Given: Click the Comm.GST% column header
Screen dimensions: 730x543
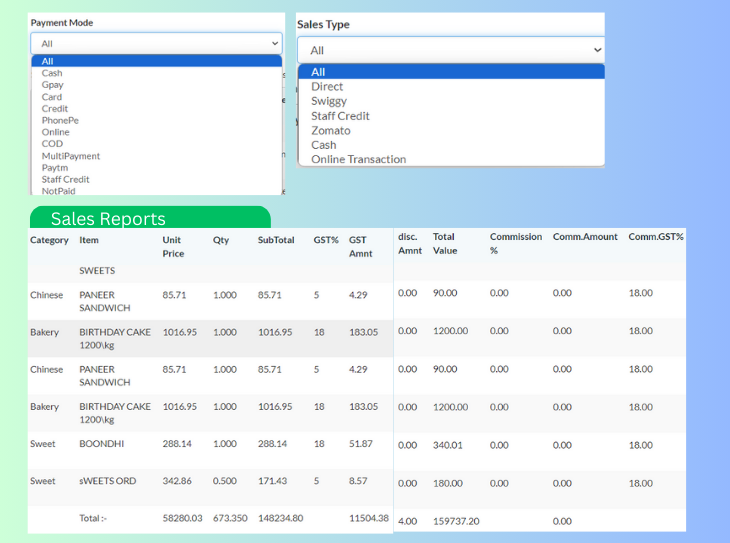Looking at the screenshot, I should tap(656, 237).
